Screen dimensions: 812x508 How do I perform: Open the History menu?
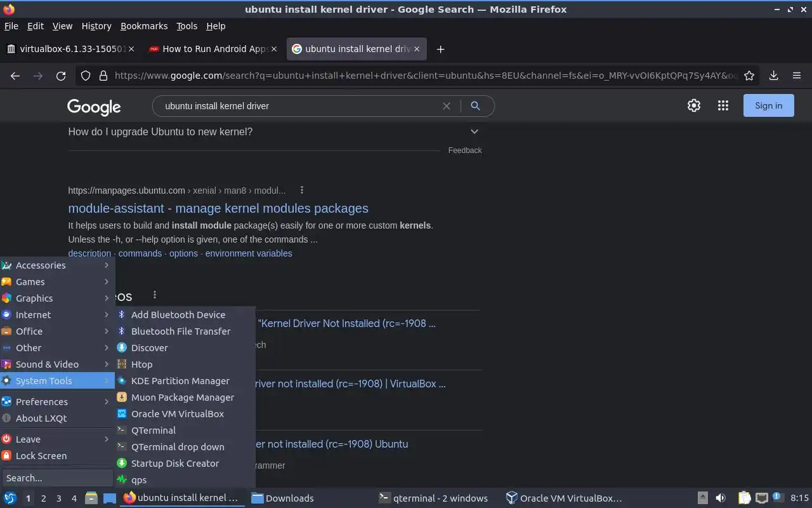click(96, 26)
